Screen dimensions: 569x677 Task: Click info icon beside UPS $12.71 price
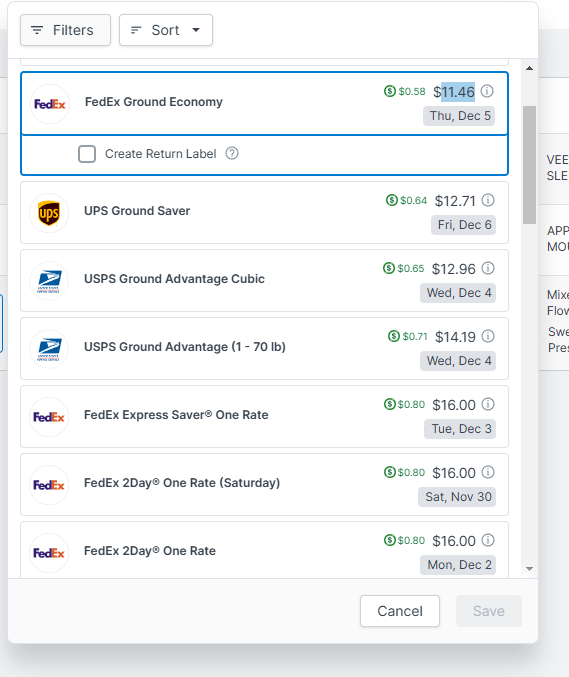coord(488,200)
